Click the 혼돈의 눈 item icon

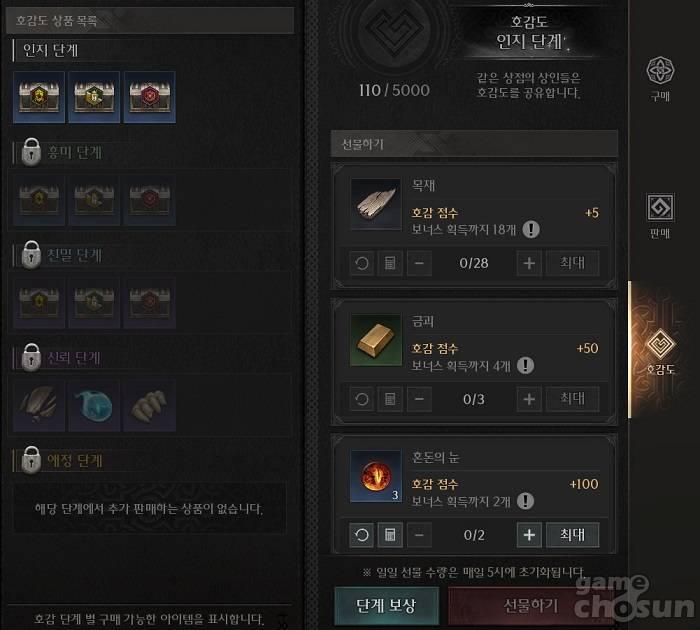[376, 476]
